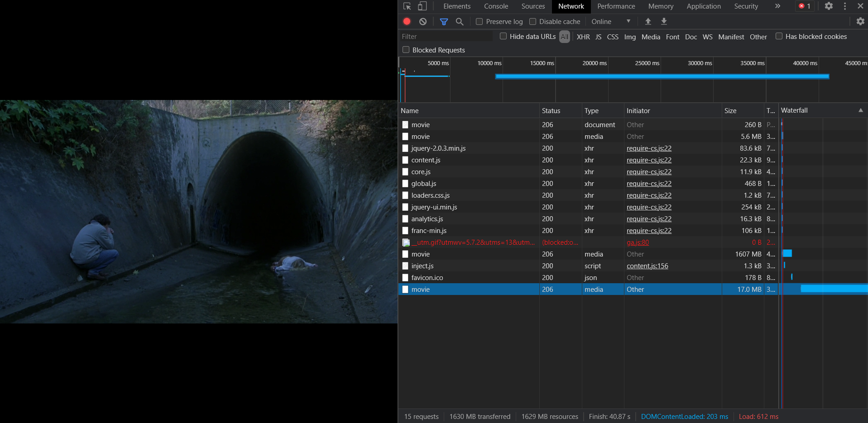The image size is (868, 423).
Task: Switch to Performance tab
Action: point(616,6)
